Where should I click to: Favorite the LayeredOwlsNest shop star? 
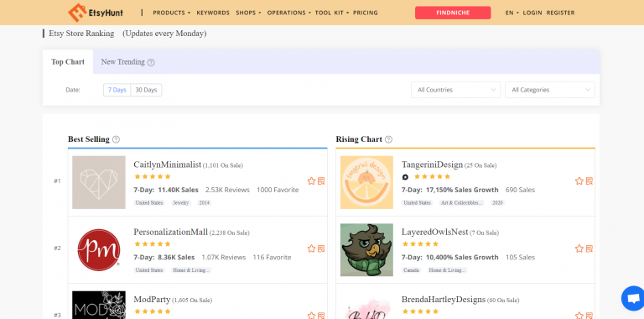pyautogui.click(x=579, y=248)
